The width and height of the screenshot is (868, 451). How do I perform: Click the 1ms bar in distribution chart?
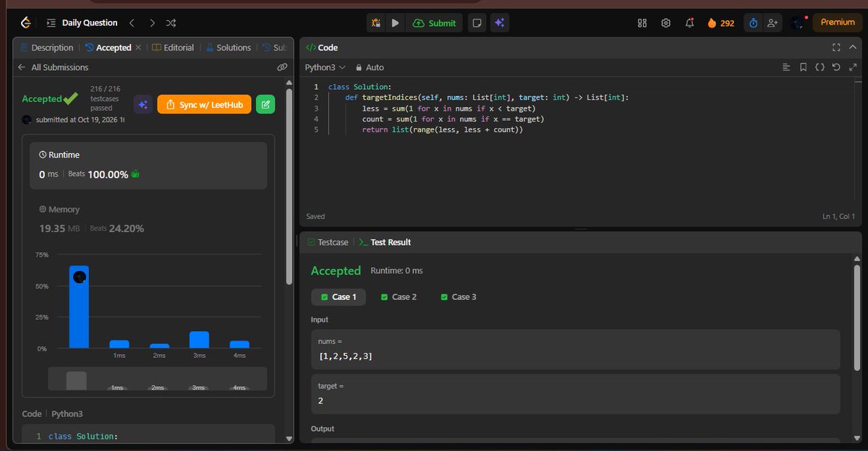[x=119, y=344]
